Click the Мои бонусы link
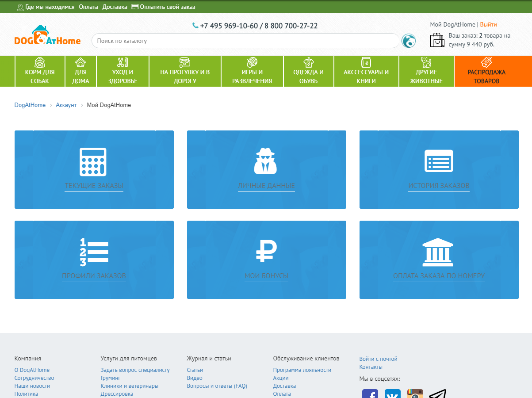This screenshot has width=532, height=398. tap(266, 276)
